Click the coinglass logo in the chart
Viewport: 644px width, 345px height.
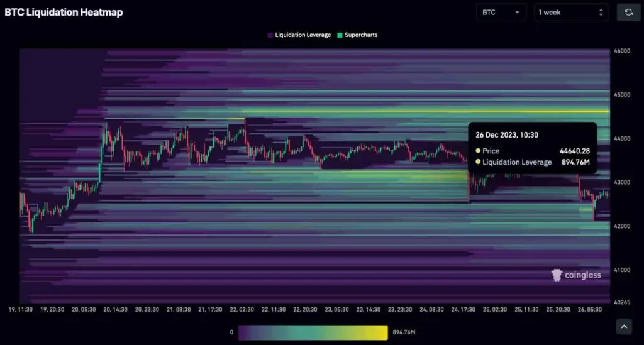tap(576, 275)
